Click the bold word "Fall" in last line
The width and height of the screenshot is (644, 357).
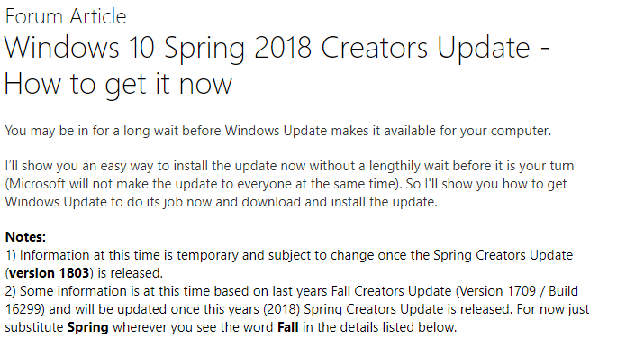pos(288,327)
